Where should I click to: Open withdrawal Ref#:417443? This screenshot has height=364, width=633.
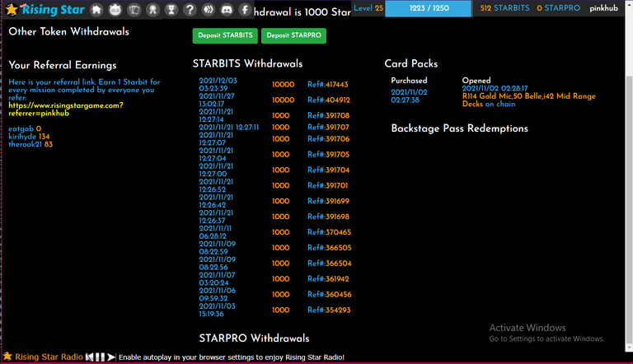tap(328, 85)
